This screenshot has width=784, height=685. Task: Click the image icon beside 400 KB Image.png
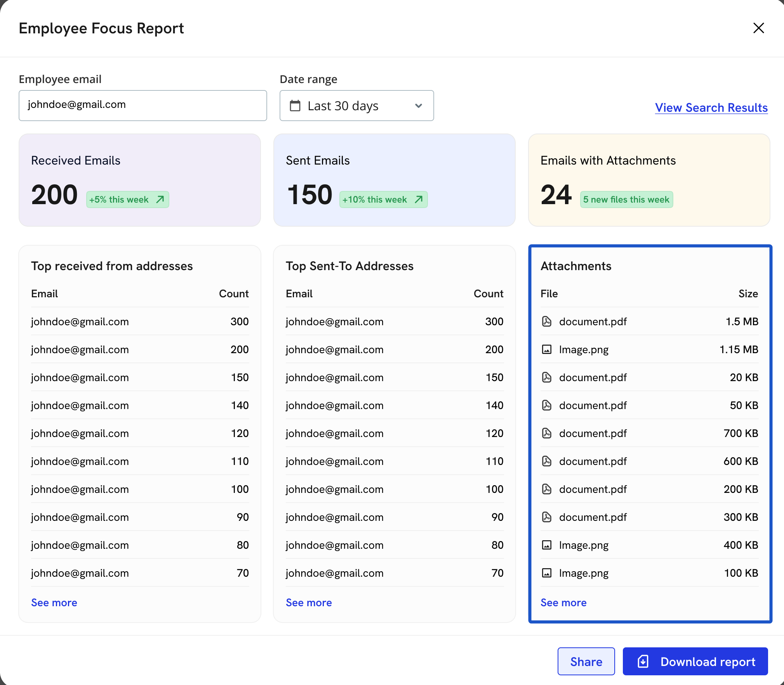coord(546,545)
